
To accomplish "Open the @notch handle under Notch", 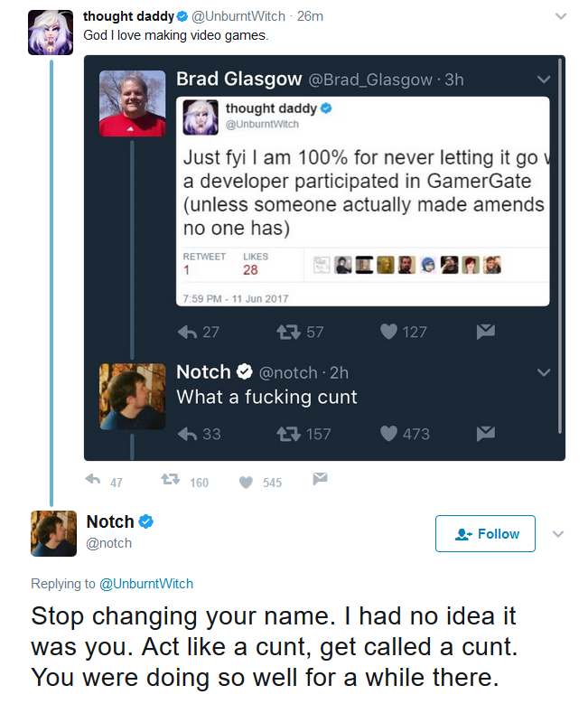I will 108,543.
